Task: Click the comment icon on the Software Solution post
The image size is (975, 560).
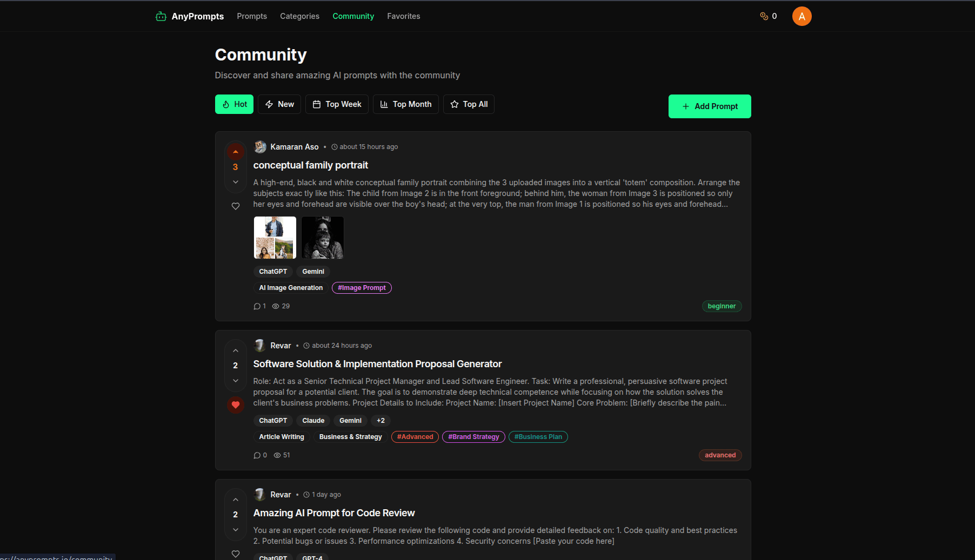Action: coord(257,455)
